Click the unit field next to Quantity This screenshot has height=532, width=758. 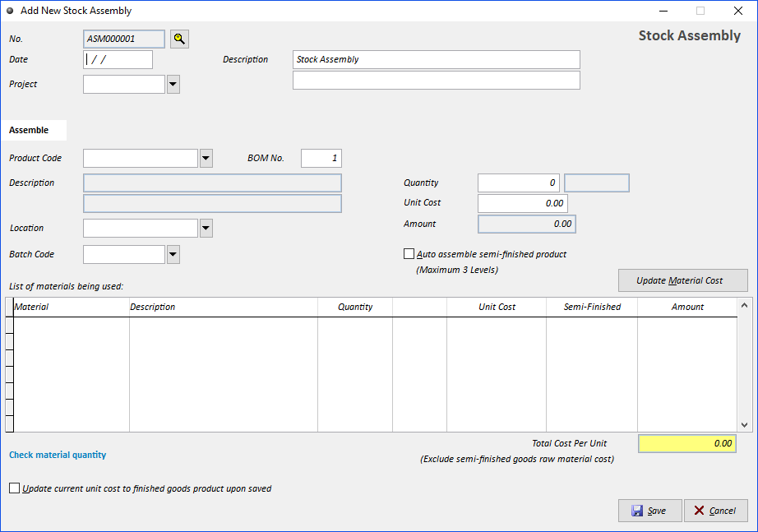pos(597,183)
